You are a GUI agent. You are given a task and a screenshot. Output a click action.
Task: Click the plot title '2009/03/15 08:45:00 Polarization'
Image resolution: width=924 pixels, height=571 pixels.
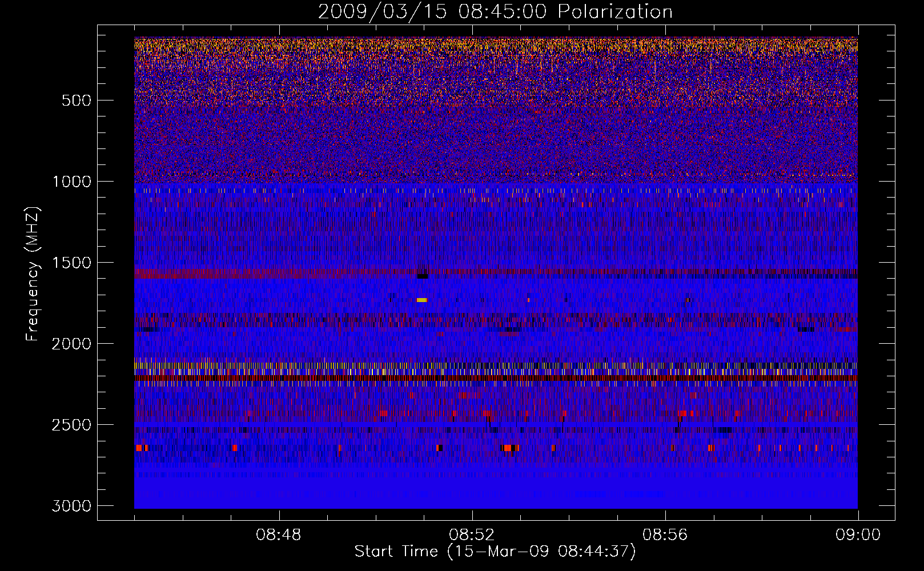(x=495, y=11)
